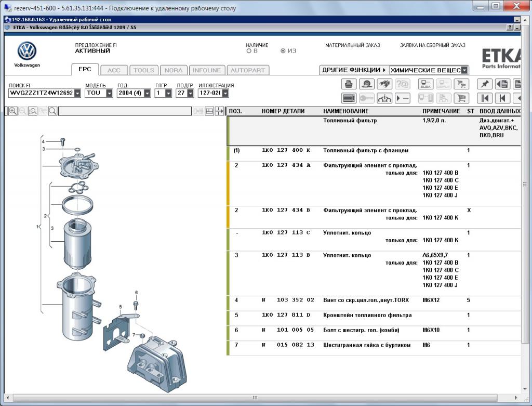
Task: Click the Remote Desktop icon in window title
Action: 7,8
